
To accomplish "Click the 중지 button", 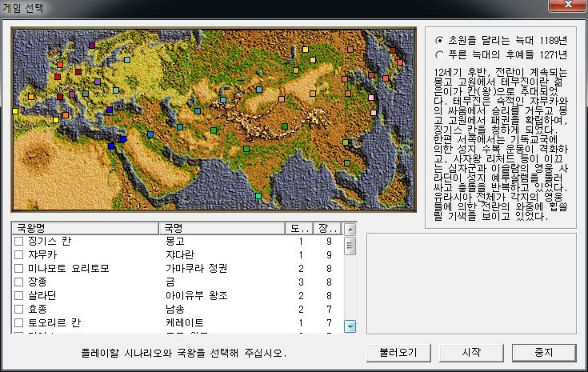I will point(544,353).
